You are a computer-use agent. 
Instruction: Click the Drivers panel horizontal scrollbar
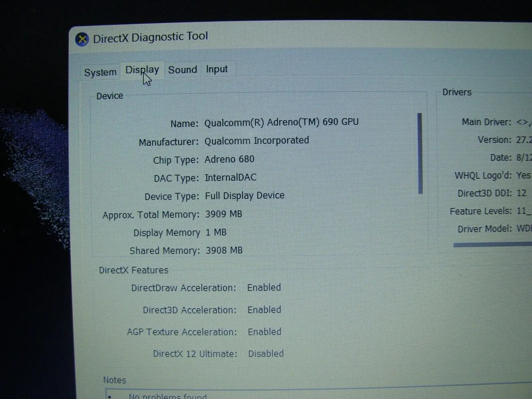click(x=492, y=245)
